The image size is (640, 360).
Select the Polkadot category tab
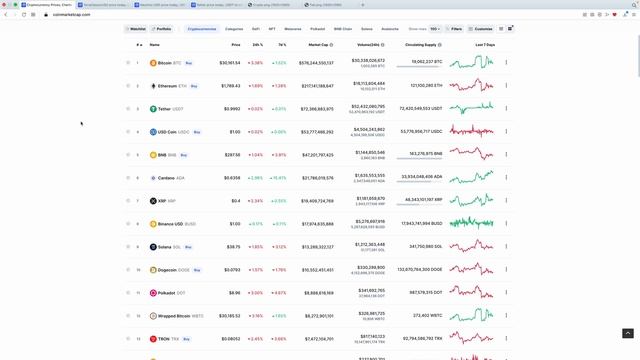(x=318, y=29)
